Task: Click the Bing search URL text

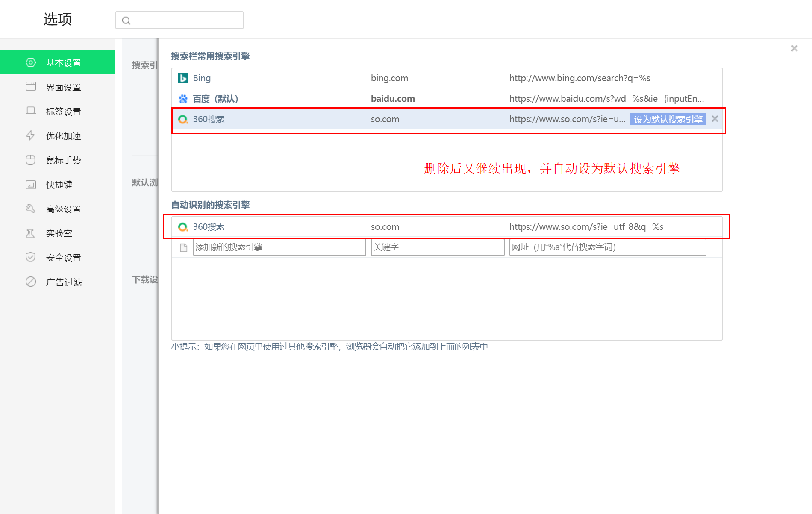Action: pyautogui.click(x=580, y=78)
